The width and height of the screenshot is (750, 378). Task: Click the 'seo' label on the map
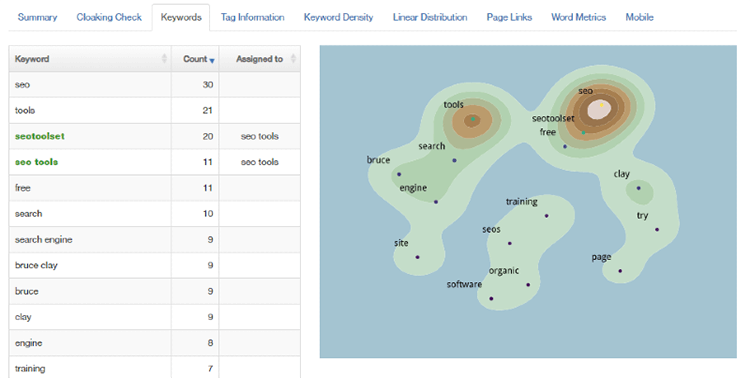pos(585,91)
